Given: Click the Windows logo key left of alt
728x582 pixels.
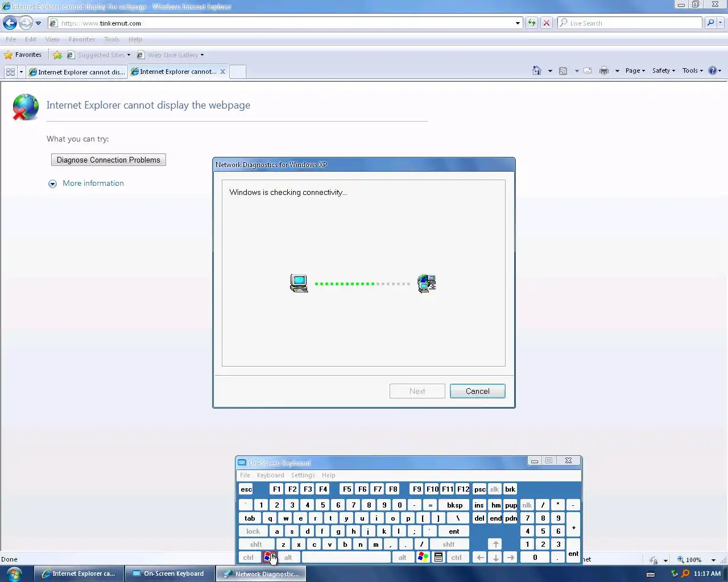Looking at the screenshot, I should click(270, 558).
